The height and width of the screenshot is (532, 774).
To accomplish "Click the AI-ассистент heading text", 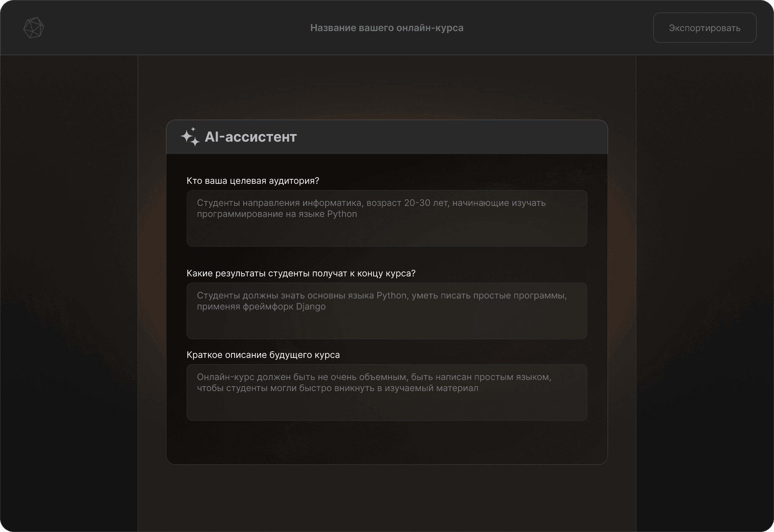I will coord(251,137).
